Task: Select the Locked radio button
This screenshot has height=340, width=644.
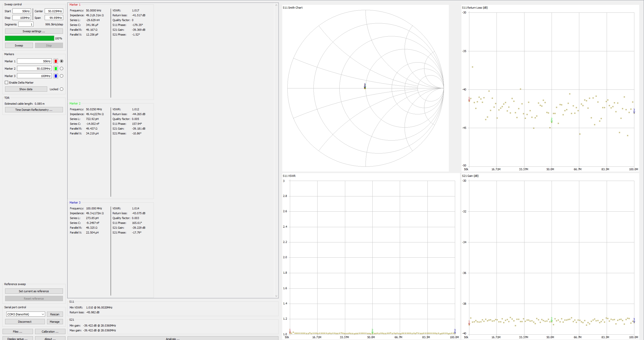Action: coord(61,89)
